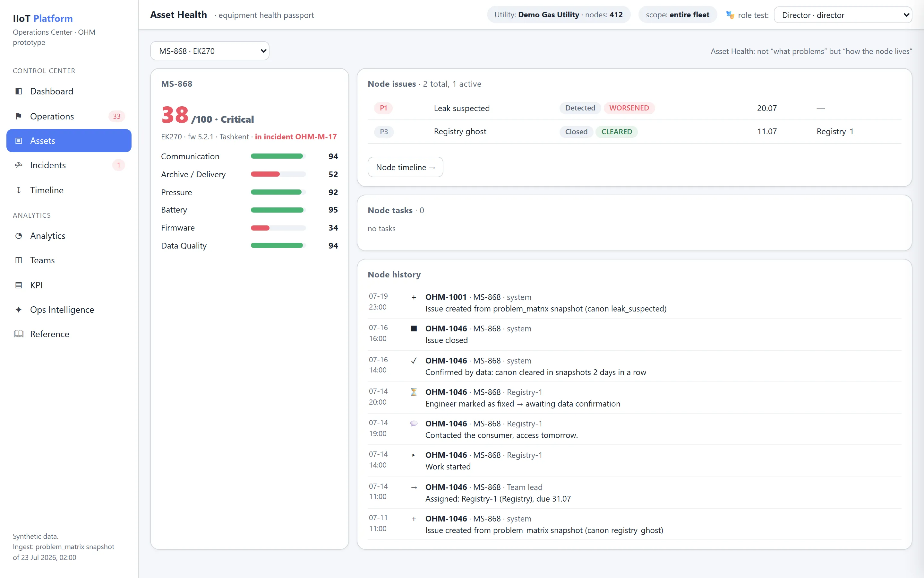Click the Dashboard sidebar icon
Viewport: 924px width, 578px height.
click(x=18, y=92)
